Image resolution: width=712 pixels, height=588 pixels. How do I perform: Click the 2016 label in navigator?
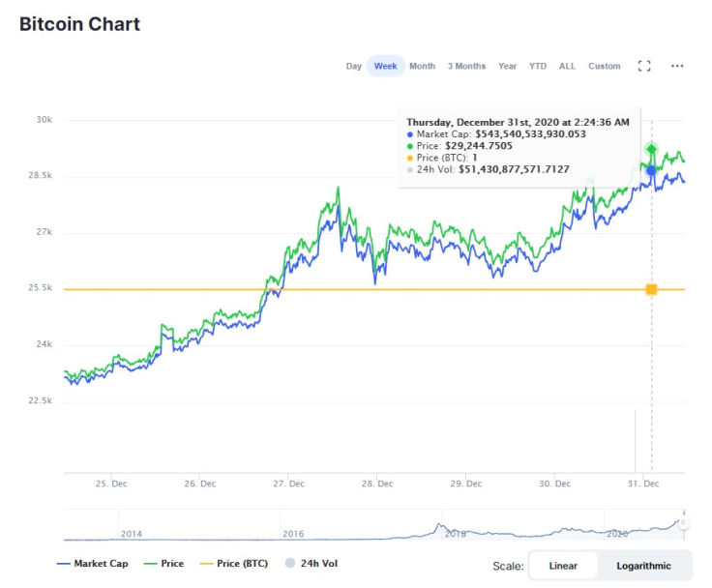coord(293,534)
